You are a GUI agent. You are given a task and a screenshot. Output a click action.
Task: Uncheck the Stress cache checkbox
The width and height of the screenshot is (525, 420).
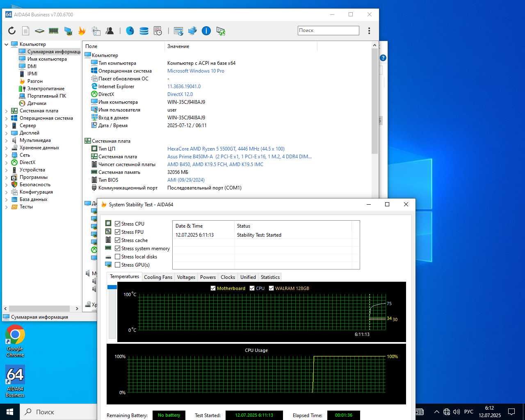(118, 240)
